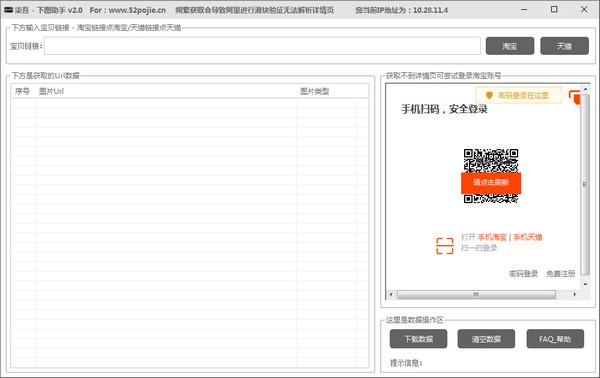Click the 序号 column header
The image size is (600, 378).
(x=22, y=91)
